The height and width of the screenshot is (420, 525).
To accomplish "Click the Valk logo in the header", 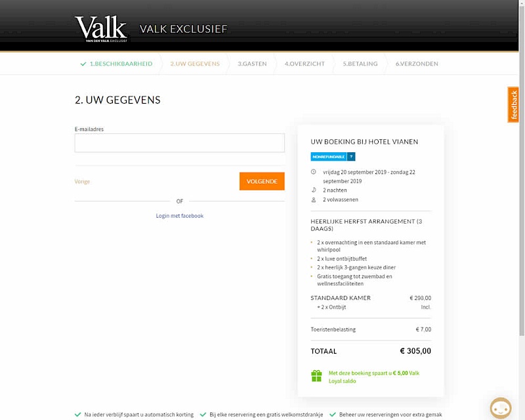I will click(x=102, y=29).
